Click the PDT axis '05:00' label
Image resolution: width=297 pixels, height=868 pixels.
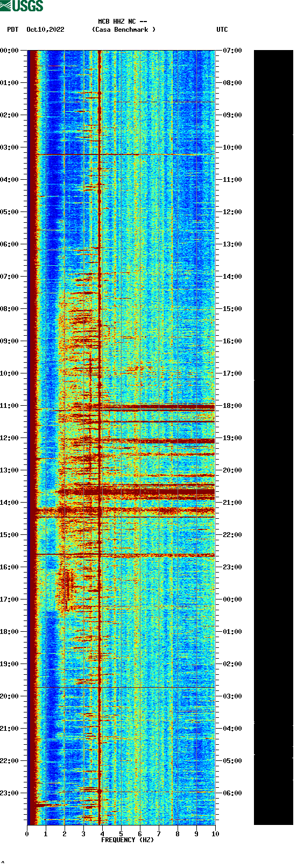click(x=9, y=212)
